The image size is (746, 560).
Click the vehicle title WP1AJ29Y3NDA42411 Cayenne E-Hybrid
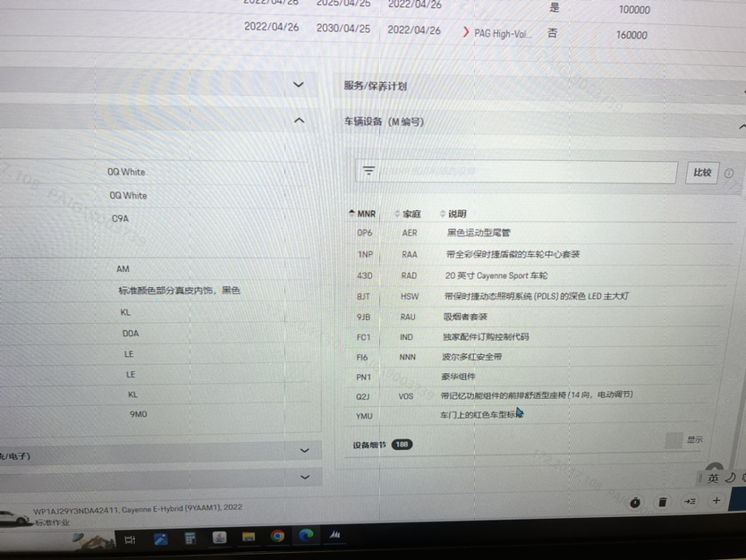(x=138, y=509)
